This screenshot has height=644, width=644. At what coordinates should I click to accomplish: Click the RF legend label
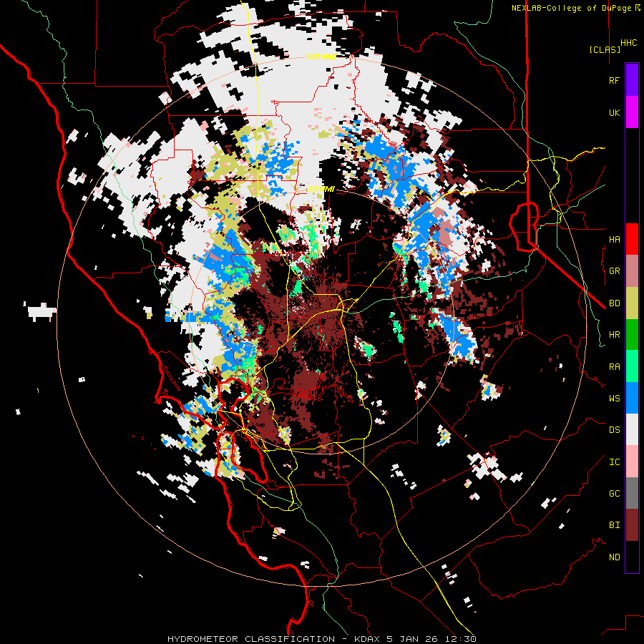[614, 80]
